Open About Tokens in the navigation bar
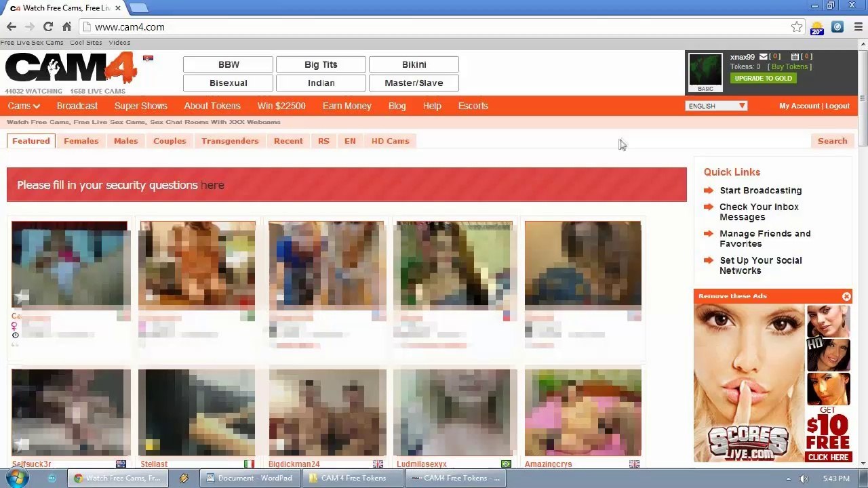The height and width of the screenshot is (488, 868). pos(212,106)
